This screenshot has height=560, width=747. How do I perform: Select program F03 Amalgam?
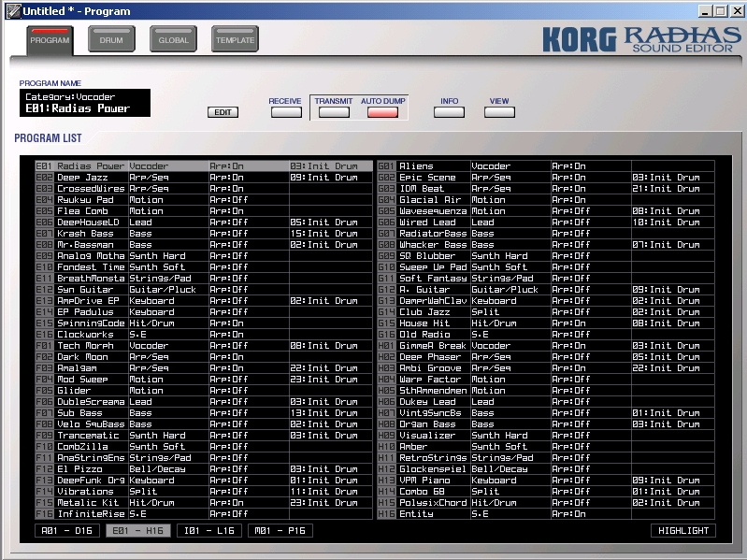point(204,368)
